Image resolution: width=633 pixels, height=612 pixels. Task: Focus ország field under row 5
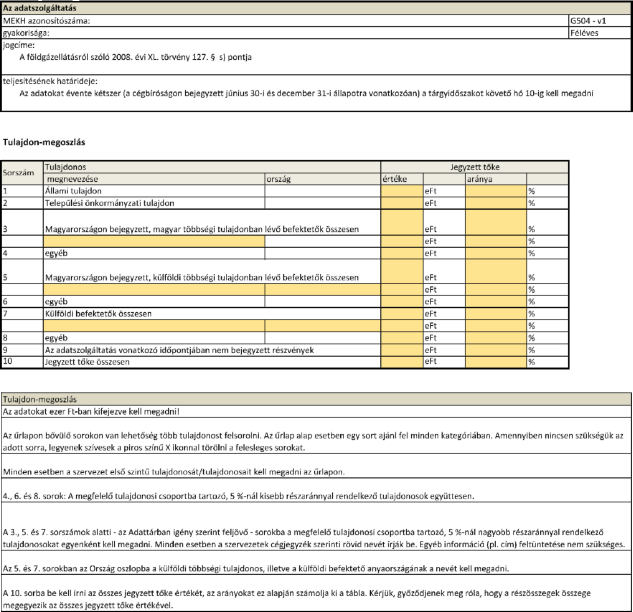(323, 290)
